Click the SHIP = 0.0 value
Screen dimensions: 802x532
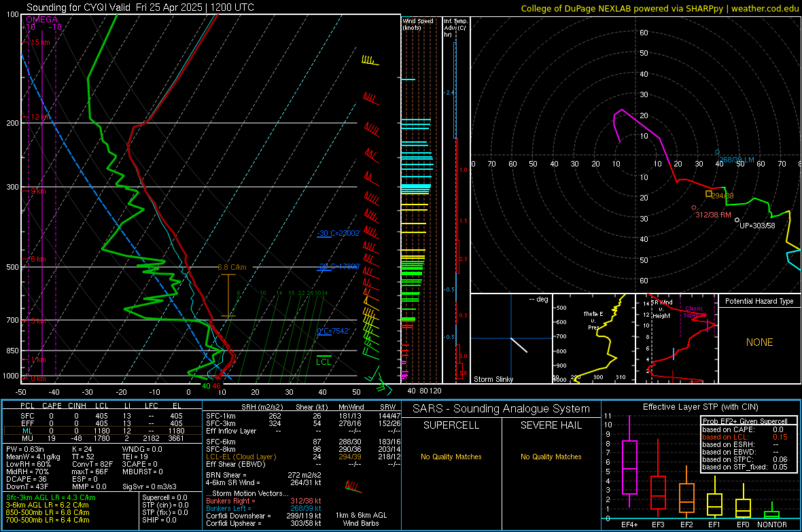(159, 520)
